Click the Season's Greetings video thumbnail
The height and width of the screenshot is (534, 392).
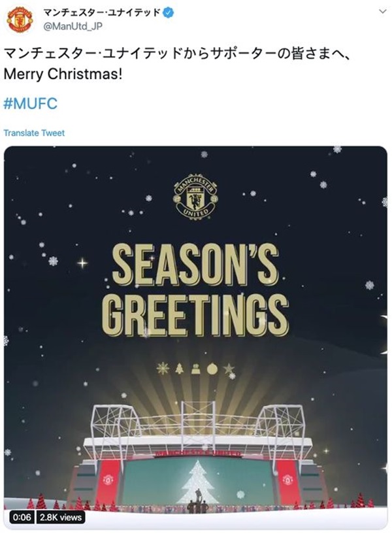point(195,337)
